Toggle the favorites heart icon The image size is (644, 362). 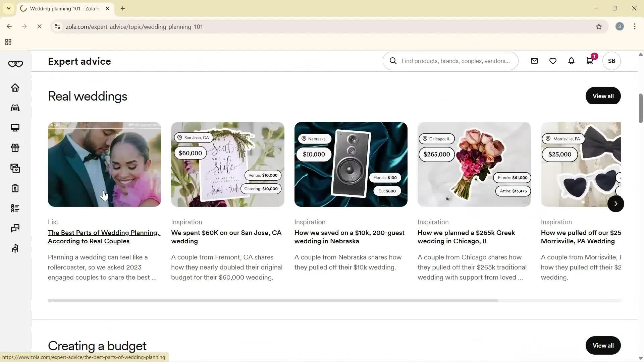[x=552, y=61]
